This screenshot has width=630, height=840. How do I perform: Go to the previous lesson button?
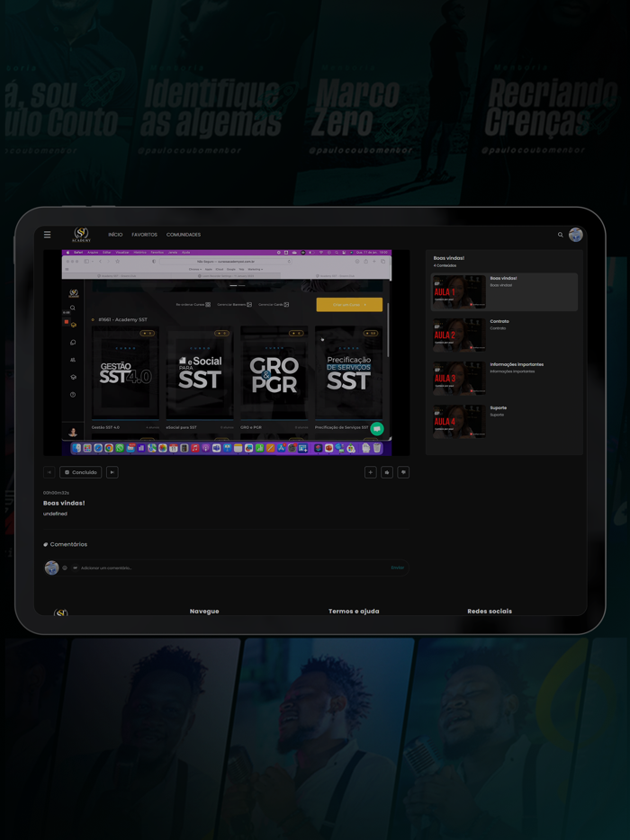click(49, 472)
